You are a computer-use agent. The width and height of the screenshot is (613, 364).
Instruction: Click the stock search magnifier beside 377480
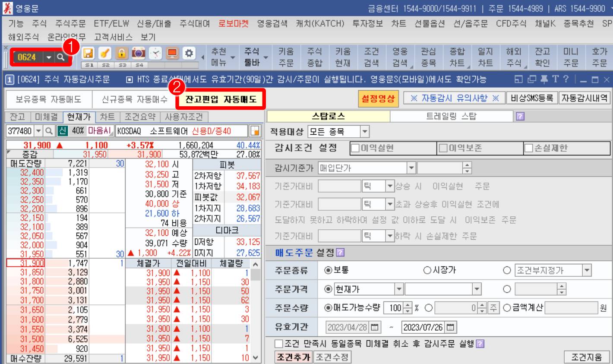[x=49, y=131]
